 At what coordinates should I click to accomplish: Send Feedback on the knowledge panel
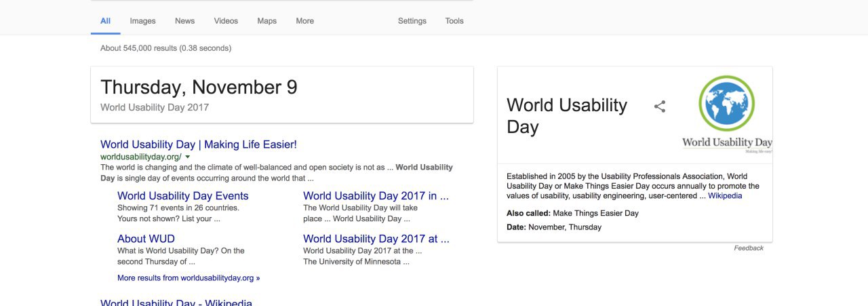[x=749, y=248]
